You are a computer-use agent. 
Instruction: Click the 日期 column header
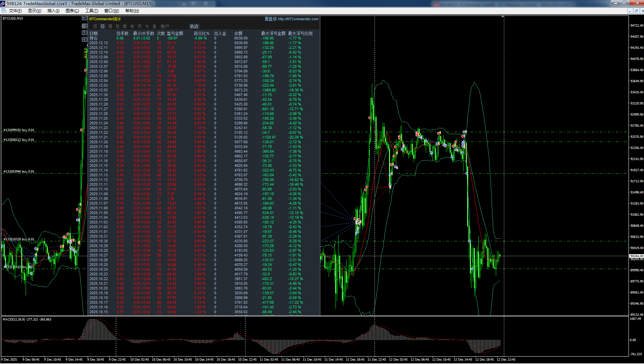[x=94, y=33]
